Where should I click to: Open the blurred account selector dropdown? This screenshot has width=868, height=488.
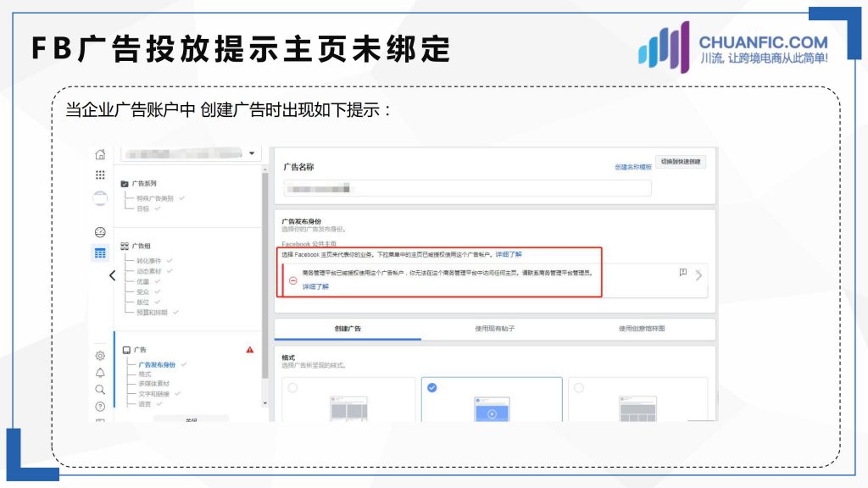(191, 153)
